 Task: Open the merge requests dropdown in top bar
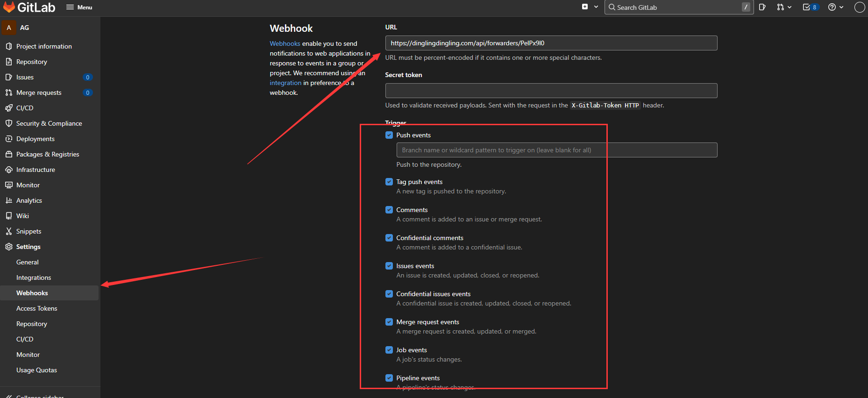click(x=784, y=7)
